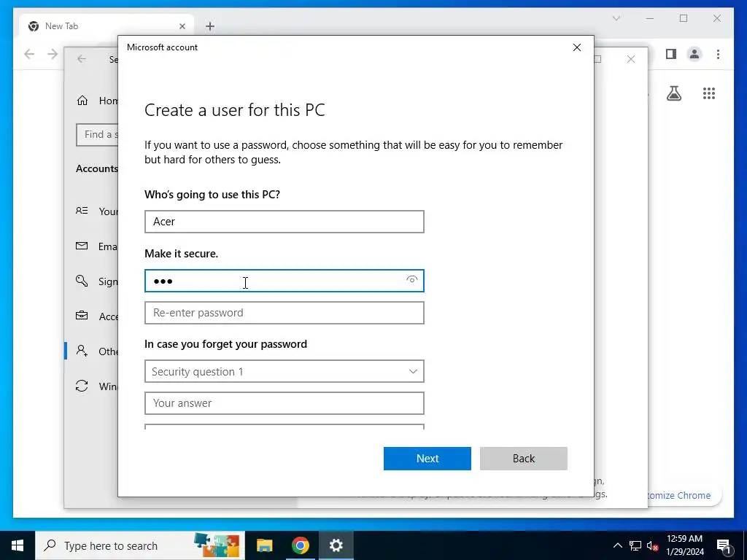
Task: Click the muted volume tray icon
Action: point(653,545)
